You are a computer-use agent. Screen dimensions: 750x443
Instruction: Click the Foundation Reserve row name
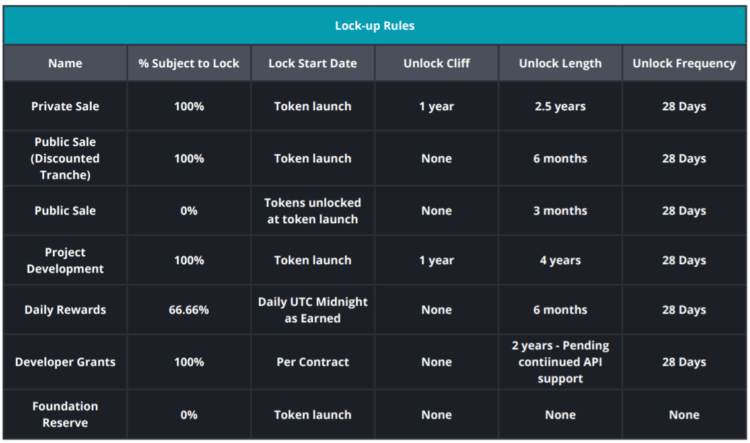(x=65, y=414)
